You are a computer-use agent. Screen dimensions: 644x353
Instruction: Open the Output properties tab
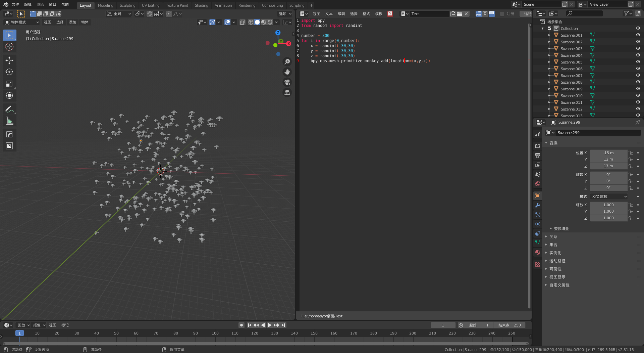click(538, 155)
